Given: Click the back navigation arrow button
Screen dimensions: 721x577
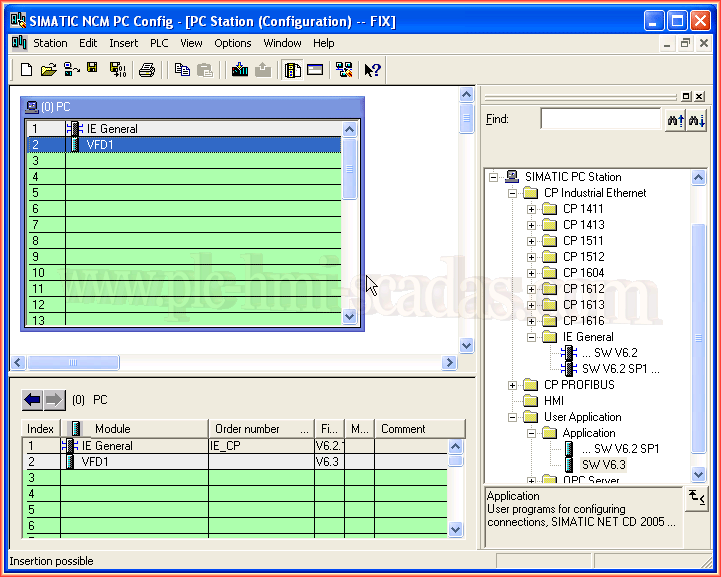Looking at the screenshot, I should [32, 399].
